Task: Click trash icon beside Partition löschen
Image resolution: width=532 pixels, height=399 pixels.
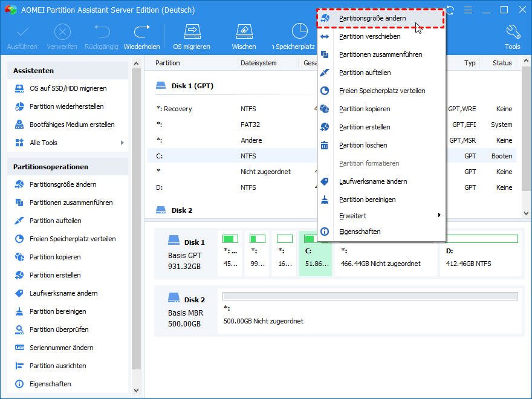Action: click(x=325, y=145)
